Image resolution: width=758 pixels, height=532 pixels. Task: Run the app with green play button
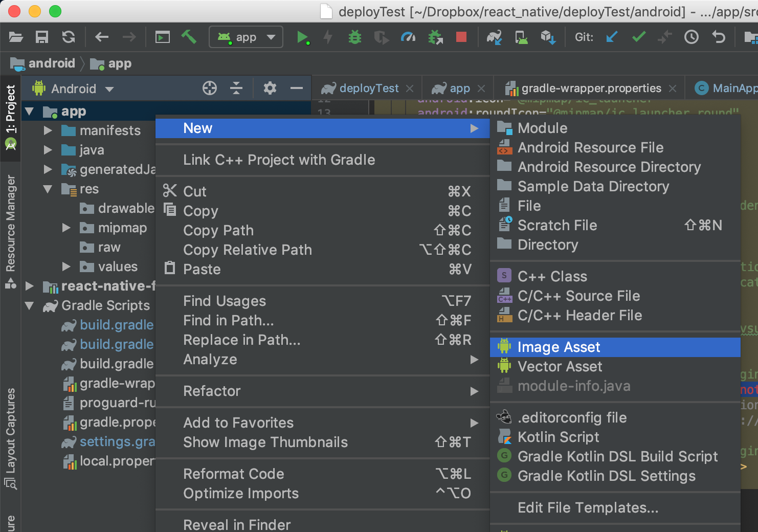pyautogui.click(x=303, y=37)
